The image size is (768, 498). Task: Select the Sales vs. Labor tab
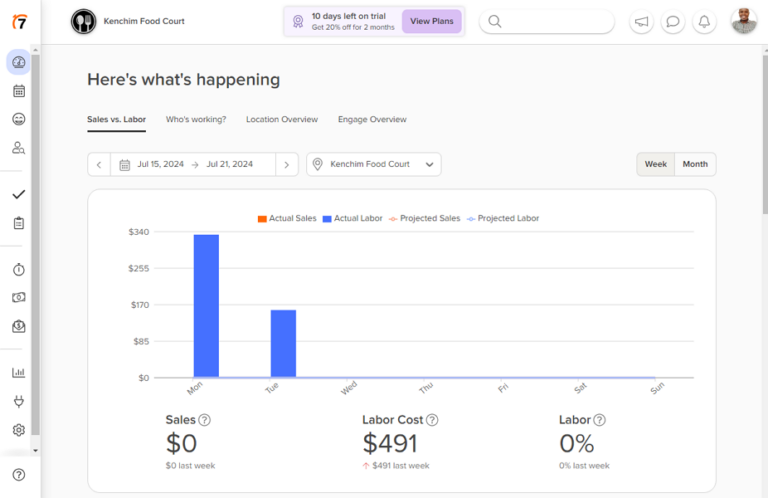point(117,119)
